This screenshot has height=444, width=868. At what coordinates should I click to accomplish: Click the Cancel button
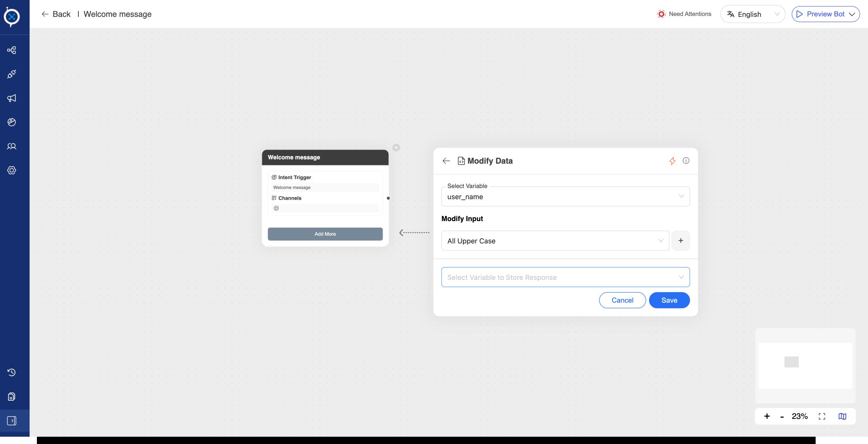pos(623,300)
